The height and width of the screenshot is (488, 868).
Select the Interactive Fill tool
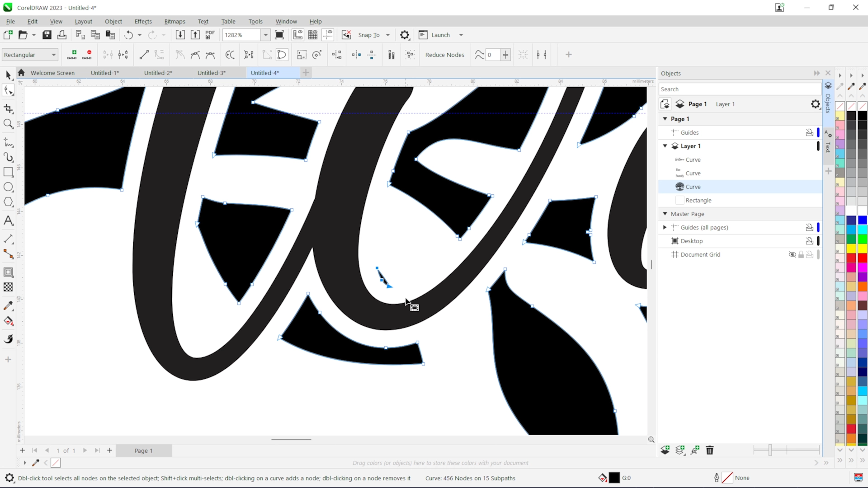pos(8,321)
